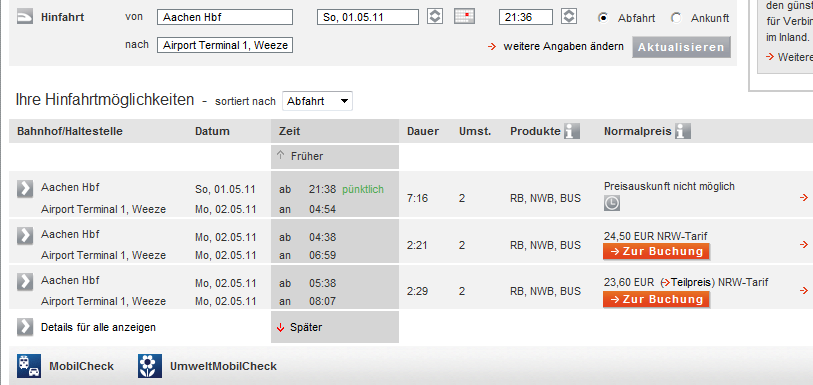Click the Normalpreis info icon
The width and height of the screenshot is (813, 385).
[683, 132]
